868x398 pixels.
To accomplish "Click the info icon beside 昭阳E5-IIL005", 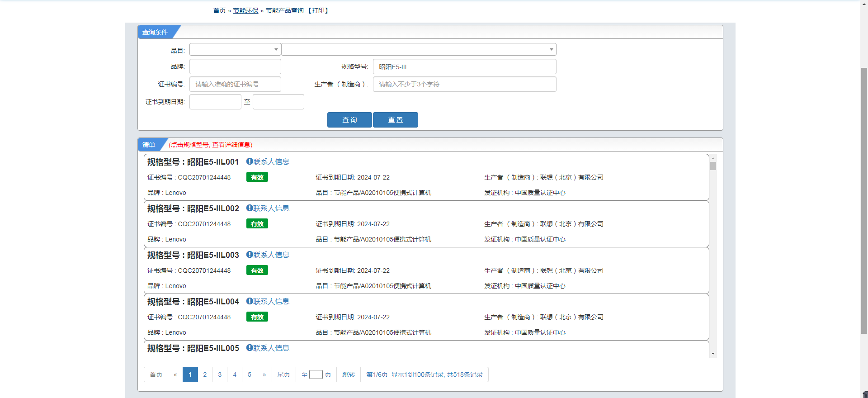I will [249, 348].
